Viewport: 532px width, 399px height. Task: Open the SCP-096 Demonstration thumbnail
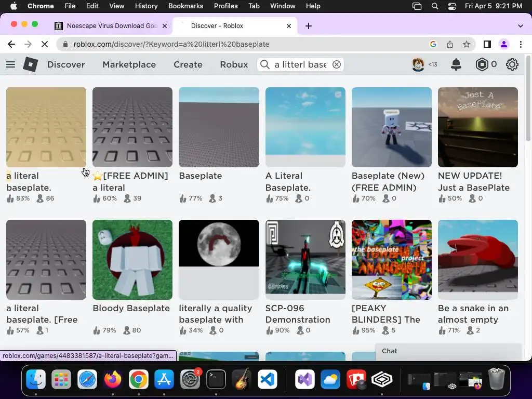[305, 260]
